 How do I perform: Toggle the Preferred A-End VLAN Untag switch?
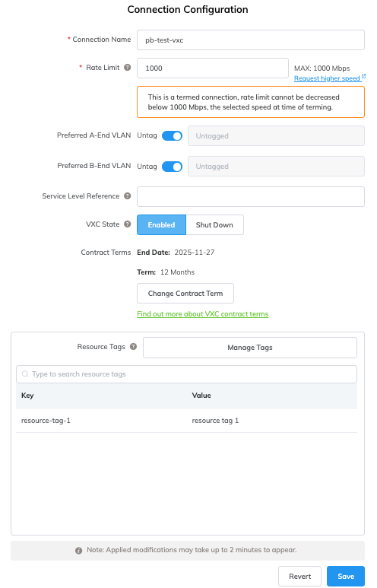point(172,136)
